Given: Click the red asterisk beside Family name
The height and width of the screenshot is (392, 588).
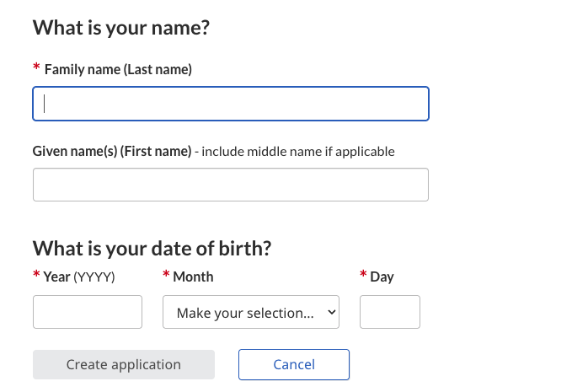Looking at the screenshot, I should [x=36, y=68].
